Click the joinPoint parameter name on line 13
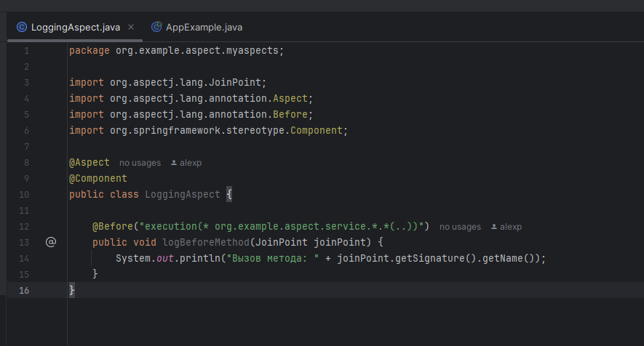644x346 pixels. tap(340, 243)
